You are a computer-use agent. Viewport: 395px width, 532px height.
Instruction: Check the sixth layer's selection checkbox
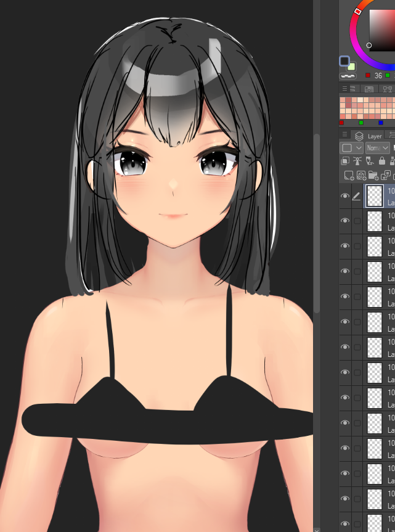click(x=357, y=322)
